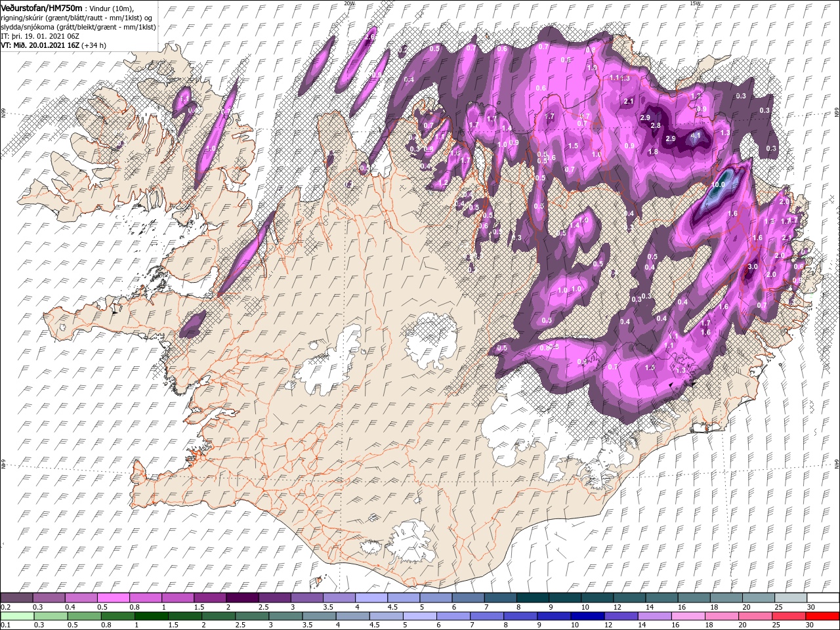Click the 'VT: Mið. 20.01.2021 16Z' valid time
Screen dimensions: 840x630
point(39,45)
